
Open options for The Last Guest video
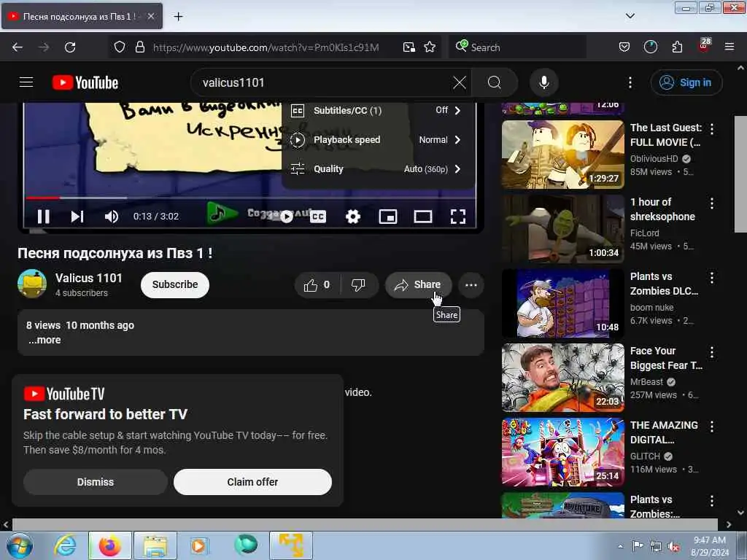point(712,128)
